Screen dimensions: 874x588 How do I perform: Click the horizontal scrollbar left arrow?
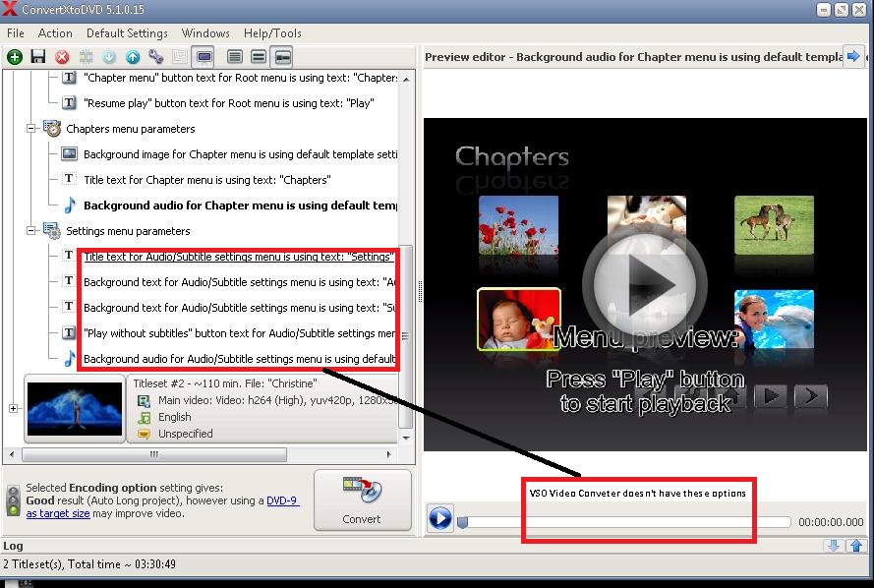[12, 455]
